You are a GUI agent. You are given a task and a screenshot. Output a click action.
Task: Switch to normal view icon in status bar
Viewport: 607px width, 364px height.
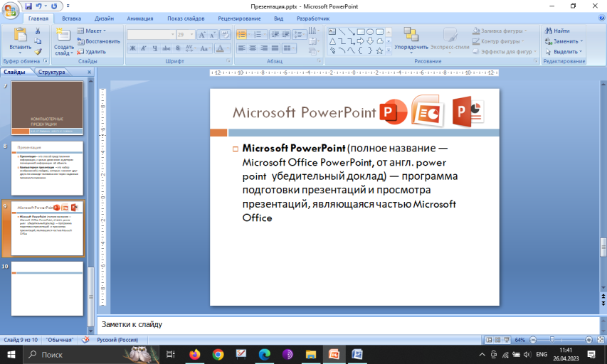[490, 340]
